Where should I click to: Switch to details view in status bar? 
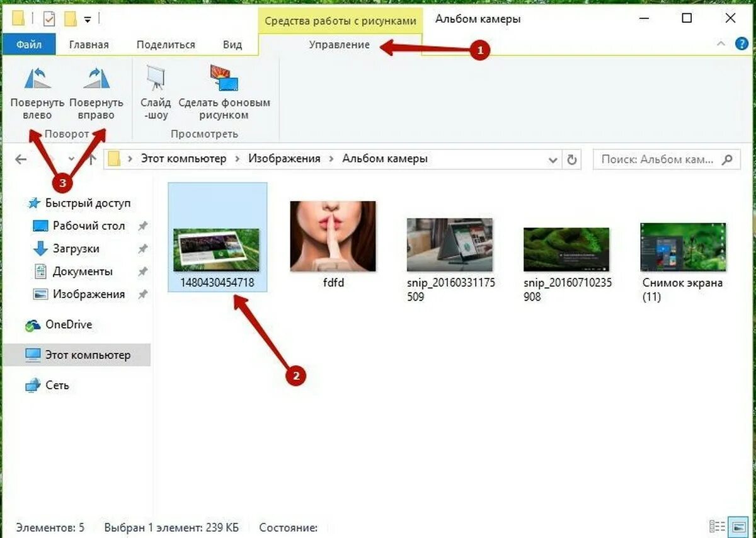click(718, 526)
